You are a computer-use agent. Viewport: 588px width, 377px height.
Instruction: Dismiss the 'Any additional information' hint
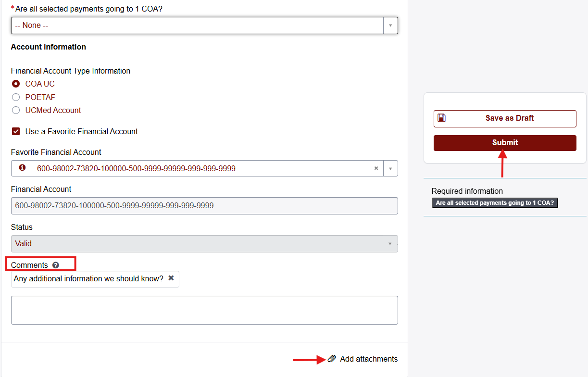[x=171, y=278]
